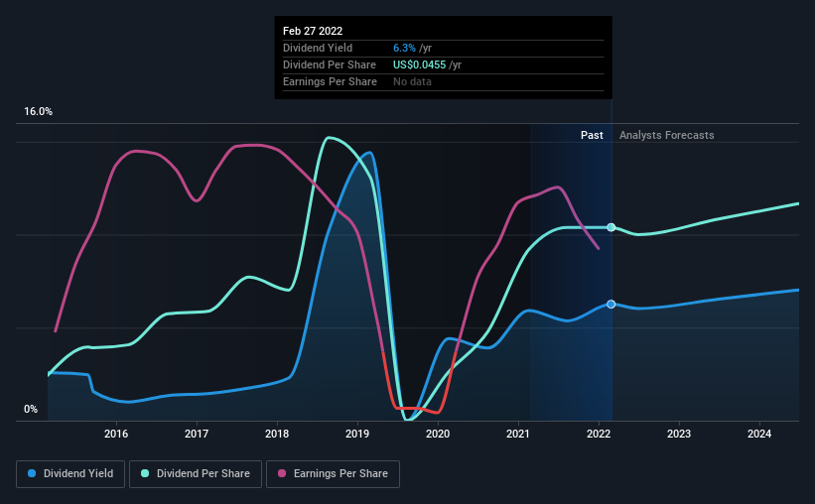Click the tooltip Dividend Yield row label
This screenshot has width=815, height=504.
click(x=318, y=48)
